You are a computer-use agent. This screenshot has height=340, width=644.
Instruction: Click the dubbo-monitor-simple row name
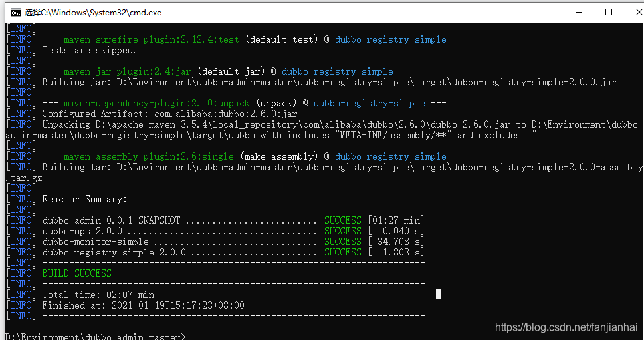tap(95, 242)
